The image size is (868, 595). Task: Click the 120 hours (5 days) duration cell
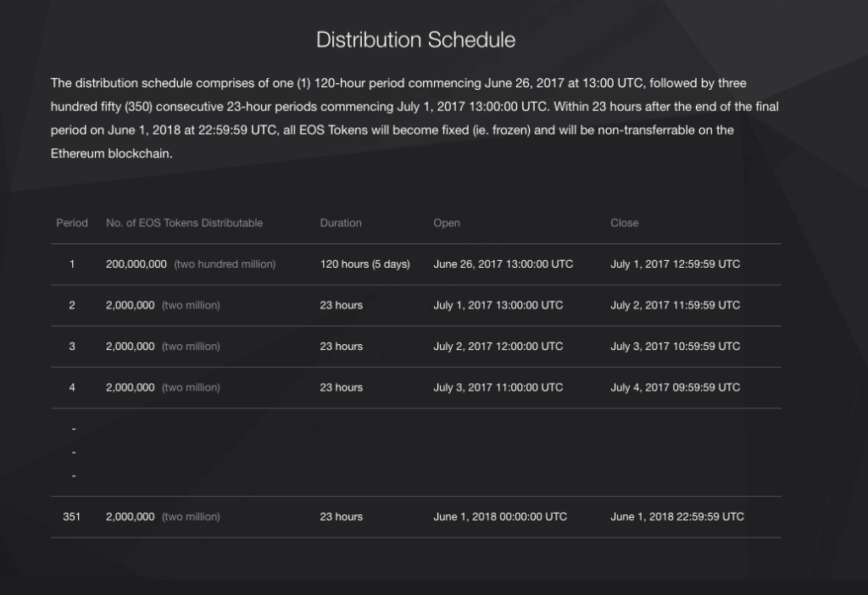[x=364, y=264]
